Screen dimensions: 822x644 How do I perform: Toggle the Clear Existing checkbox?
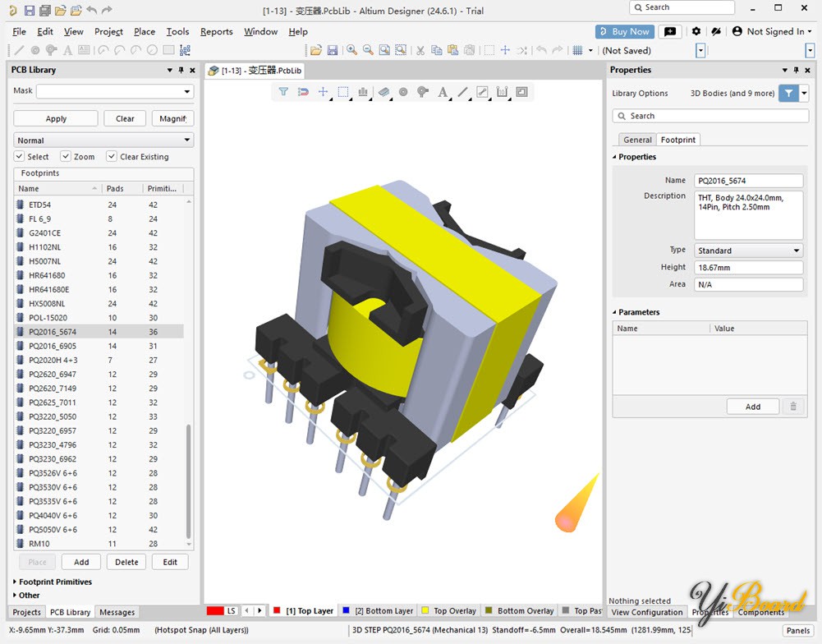coord(111,156)
